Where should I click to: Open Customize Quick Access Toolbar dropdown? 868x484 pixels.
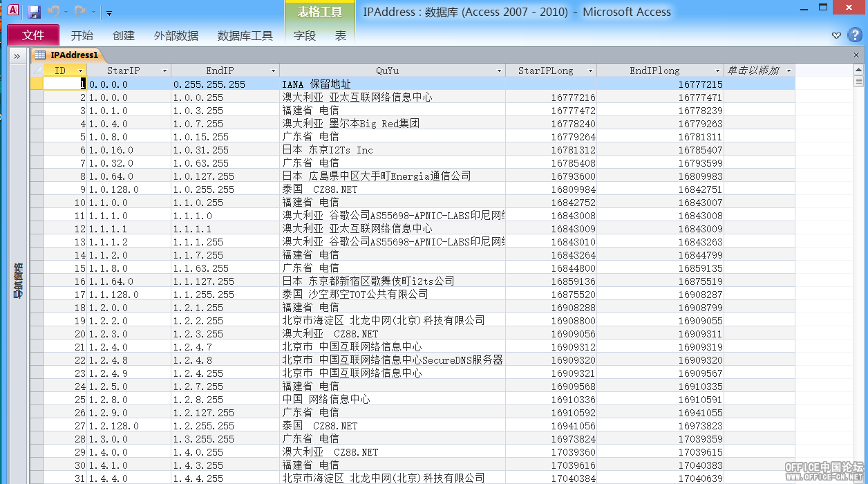coord(109,12)
